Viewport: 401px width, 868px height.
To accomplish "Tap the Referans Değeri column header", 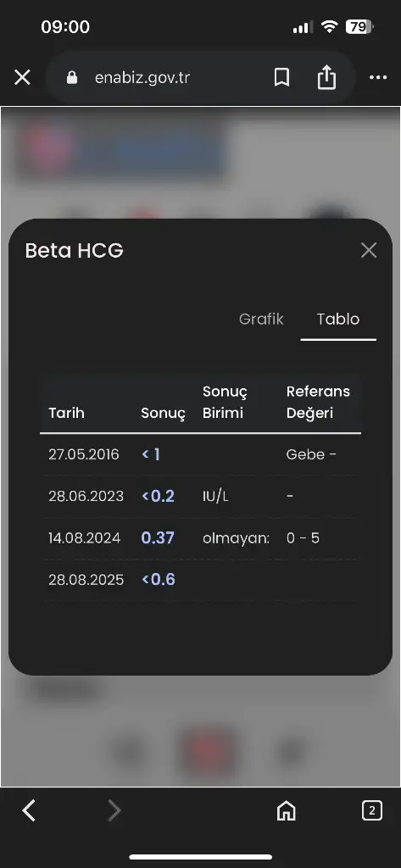I will [x=318, y=403].
